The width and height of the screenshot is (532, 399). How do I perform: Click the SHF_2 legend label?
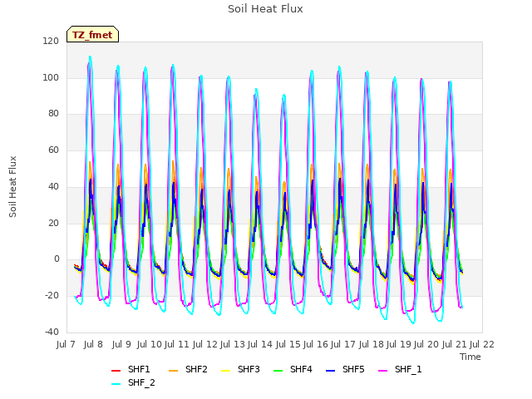click(x=141, y=382)
